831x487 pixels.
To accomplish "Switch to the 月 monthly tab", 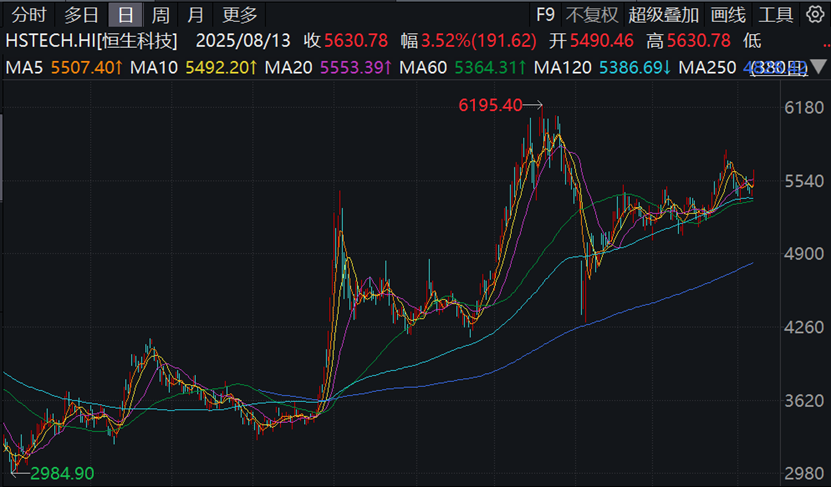I will pos(196,14).
